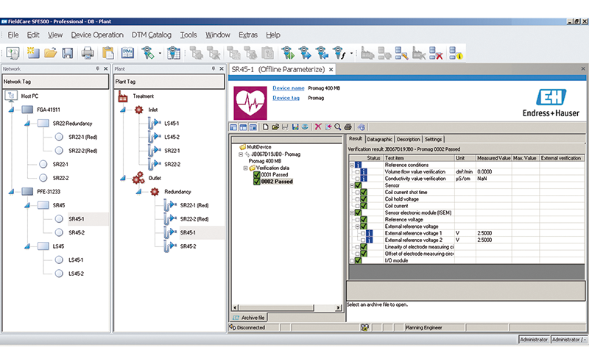589x364 pixels.
Task: Click the Device tag link
Action: pos(286,98)
